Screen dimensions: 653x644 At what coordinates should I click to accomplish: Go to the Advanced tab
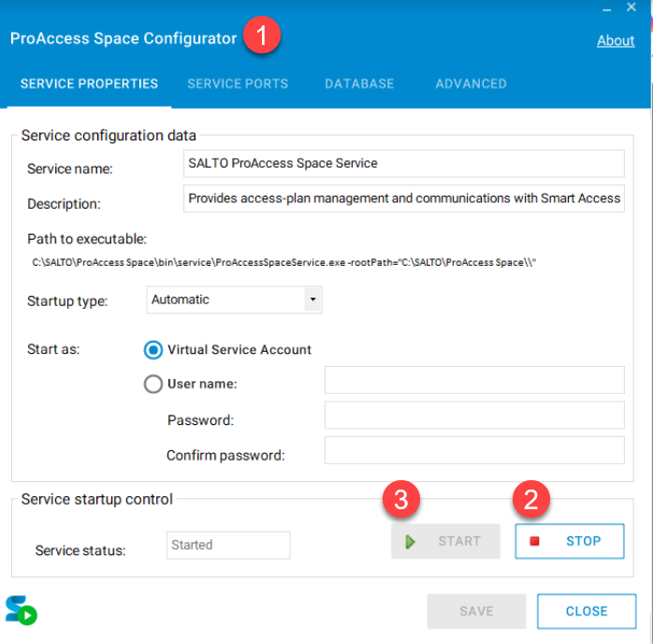pos(471,83)
